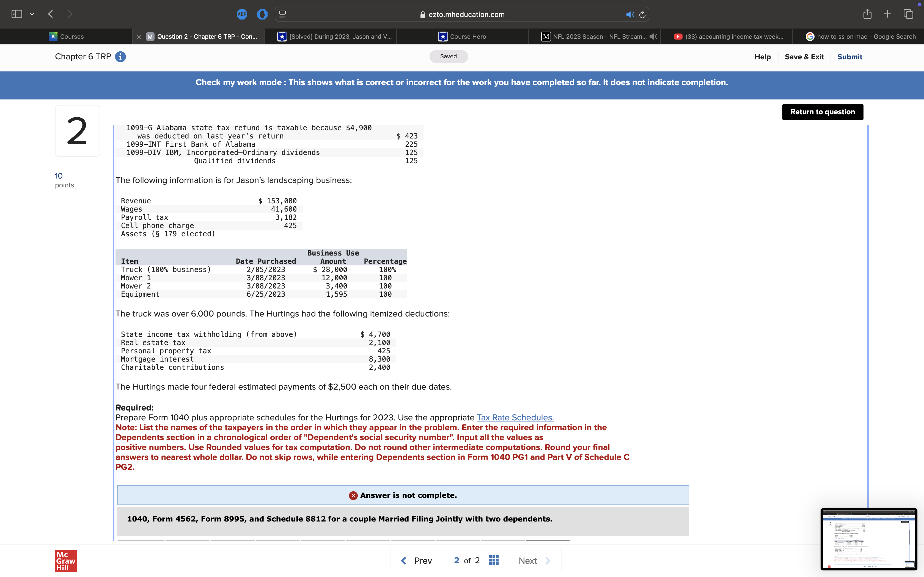This screenshot has width=924, height=577.
Task: Click the Safari sidebar toggle icon
Action: pos(17,14)
